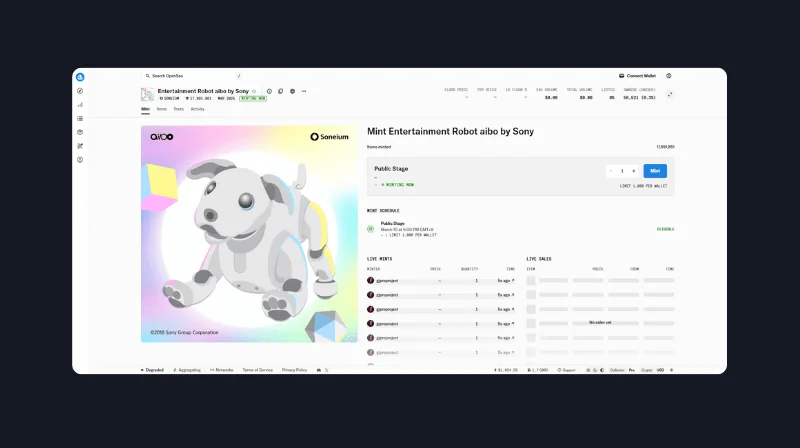Image resolution: width=800 pixels, height=448 pixels.
Task: Open the X (Twitter) icon in footer
Action: pyautogui.click(x=327, y=370)
